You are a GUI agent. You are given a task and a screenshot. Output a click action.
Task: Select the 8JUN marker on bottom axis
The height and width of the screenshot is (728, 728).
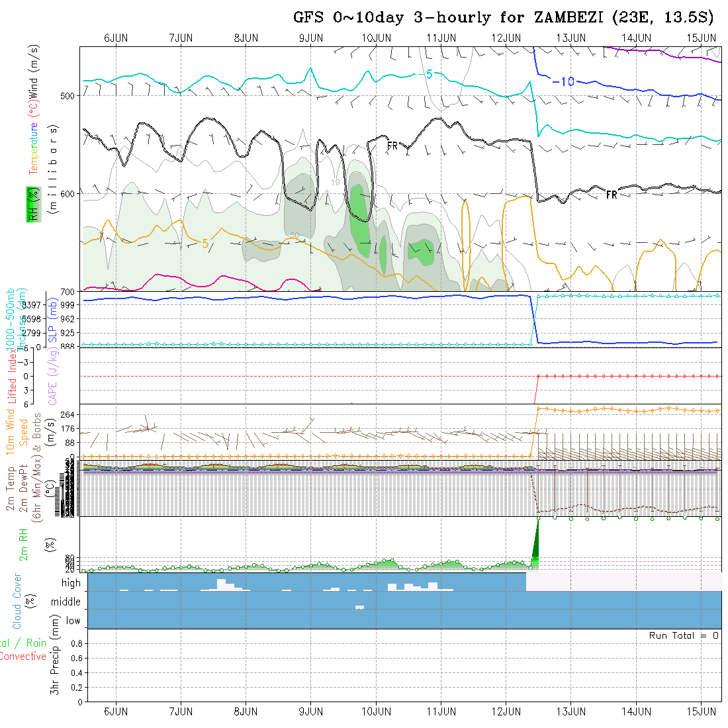(246, 711)
